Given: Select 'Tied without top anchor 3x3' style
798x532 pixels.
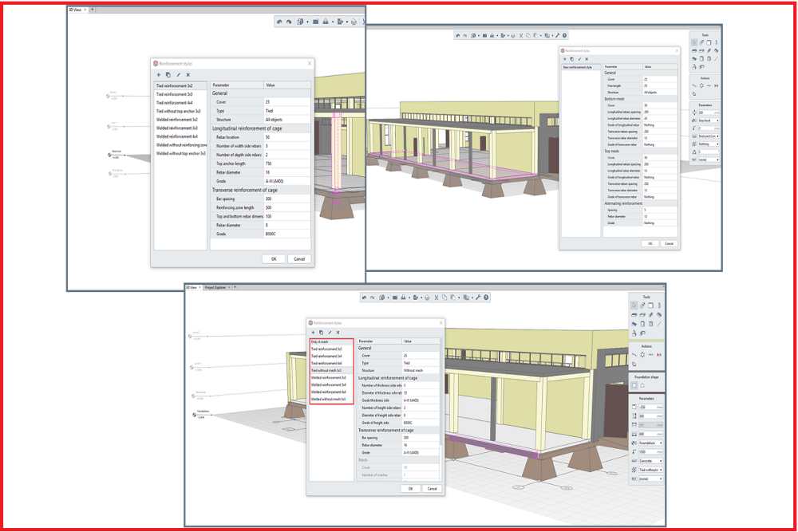Looking at the screenshot, I should tap(179, 111).
